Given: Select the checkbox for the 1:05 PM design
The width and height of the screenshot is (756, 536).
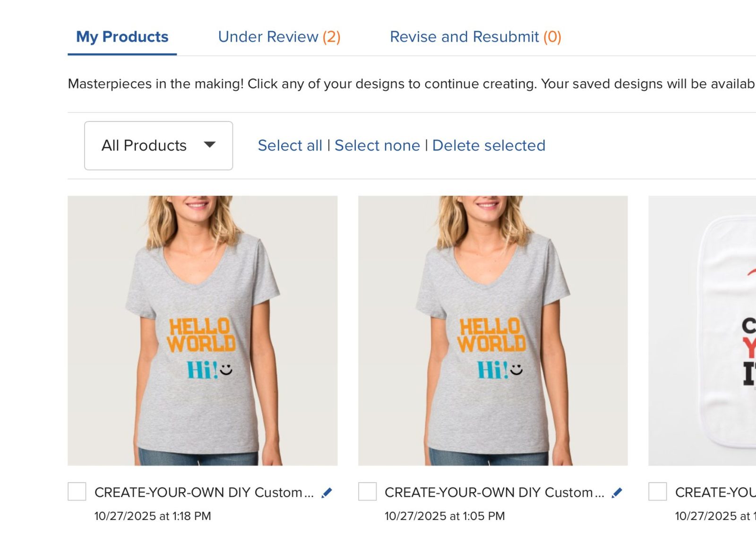Looking at the screenshot, I should (367, 492).
